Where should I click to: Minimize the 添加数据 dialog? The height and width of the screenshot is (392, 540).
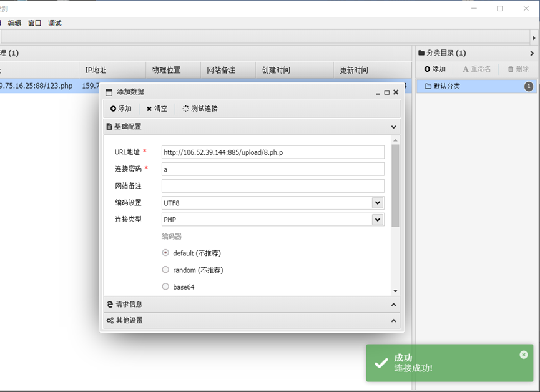point(378,93)
